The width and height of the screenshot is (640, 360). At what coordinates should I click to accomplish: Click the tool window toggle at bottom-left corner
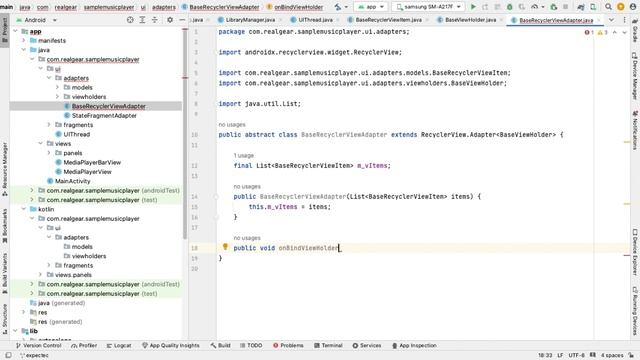(x=8, y=355)
